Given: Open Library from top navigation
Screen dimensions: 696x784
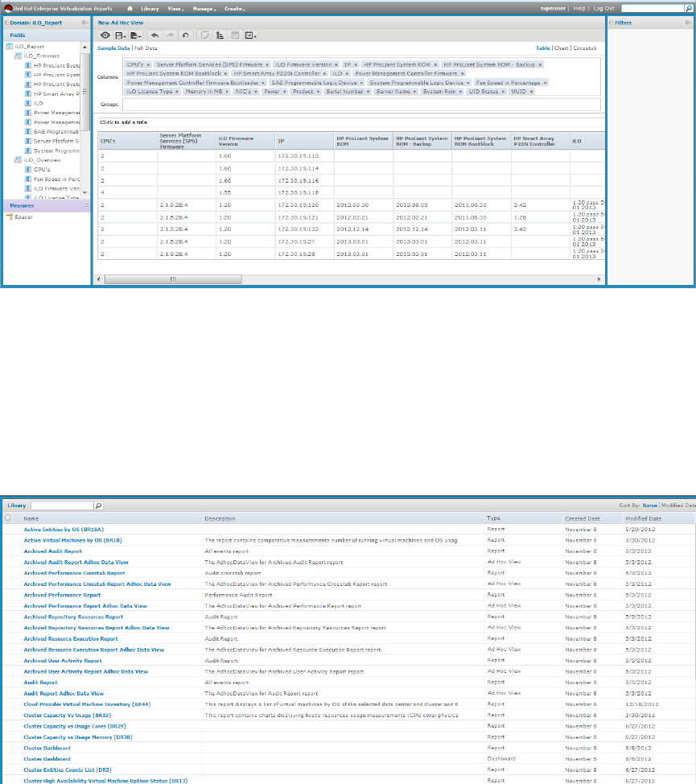Looking at the screenshot, I should click(x=150, y=9).
